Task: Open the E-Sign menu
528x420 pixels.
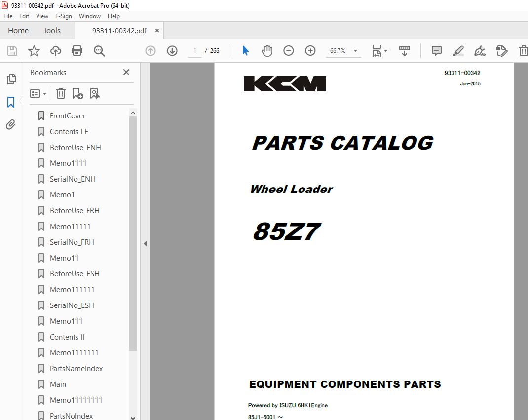Action: tap(64, 16)
